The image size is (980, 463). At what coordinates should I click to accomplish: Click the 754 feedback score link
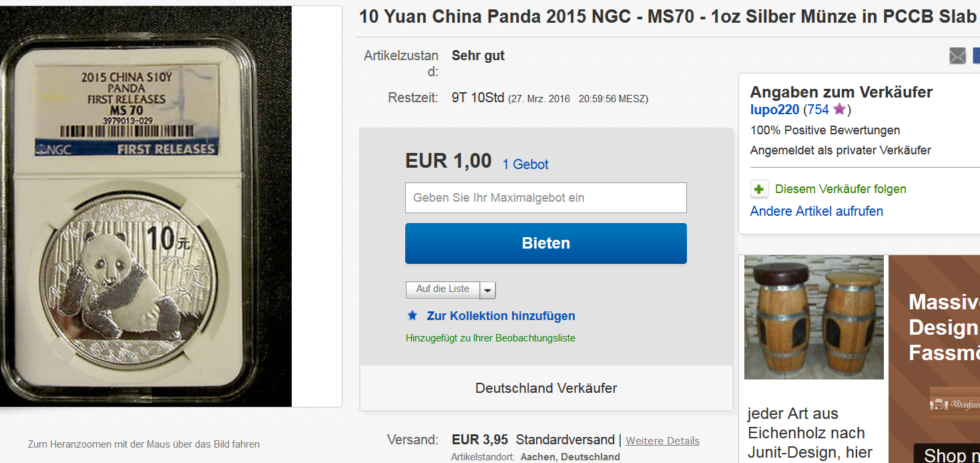(818, 110)
